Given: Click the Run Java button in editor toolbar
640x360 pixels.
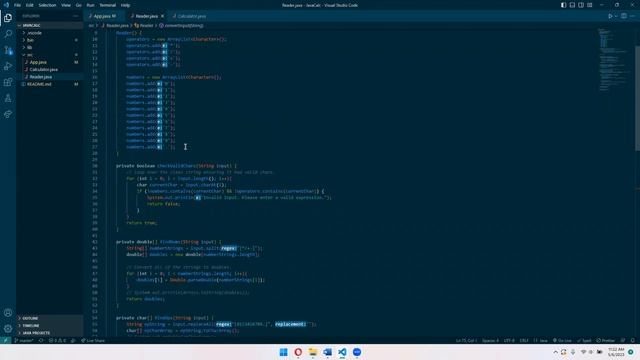Looking at the screenshot, I should 610,16.
